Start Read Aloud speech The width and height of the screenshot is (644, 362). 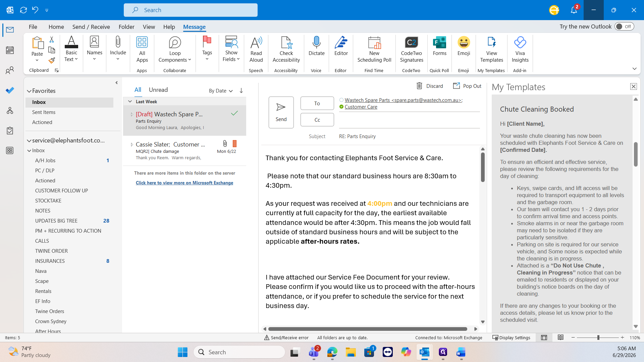pyautogui.click(x=256, y=49)
